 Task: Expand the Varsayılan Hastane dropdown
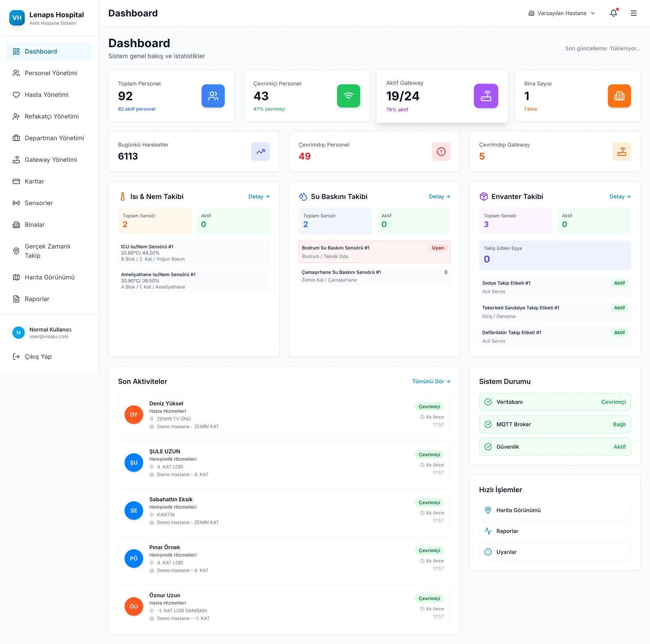pyautogui.click(x=562, y=13)
